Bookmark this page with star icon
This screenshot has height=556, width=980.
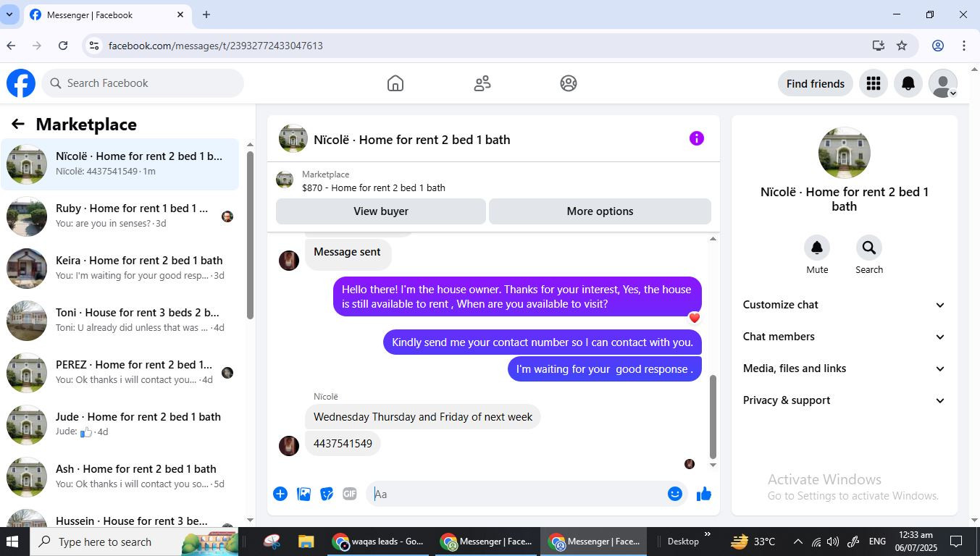tap(902, 46)
